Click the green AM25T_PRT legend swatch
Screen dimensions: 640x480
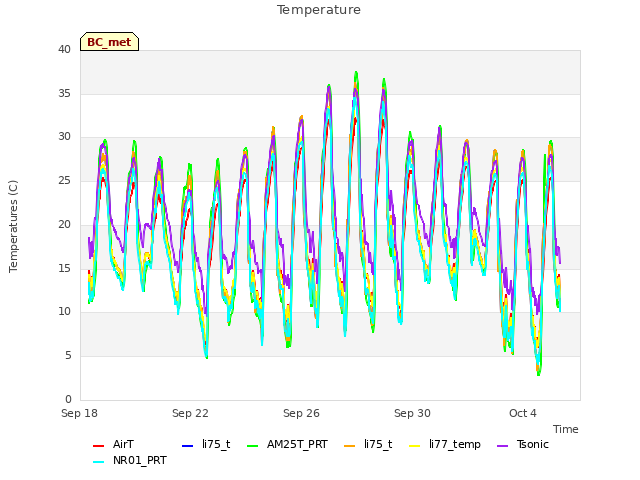[253, 445]
